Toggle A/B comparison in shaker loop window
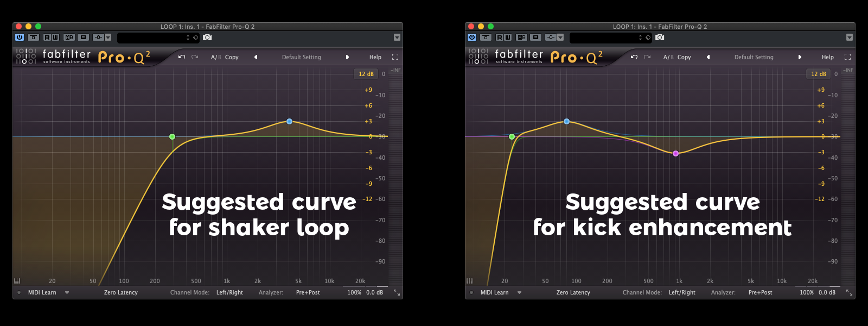The image size is (868, 326). click(215, 57)
